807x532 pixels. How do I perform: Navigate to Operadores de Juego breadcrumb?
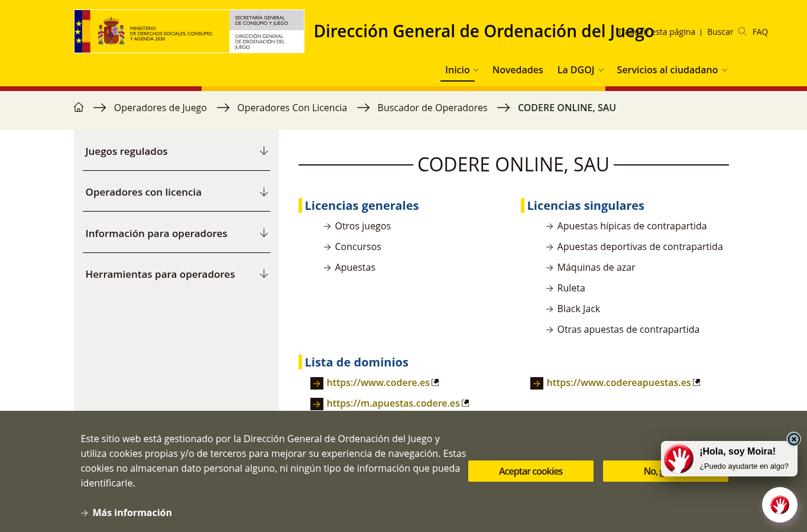160,108
